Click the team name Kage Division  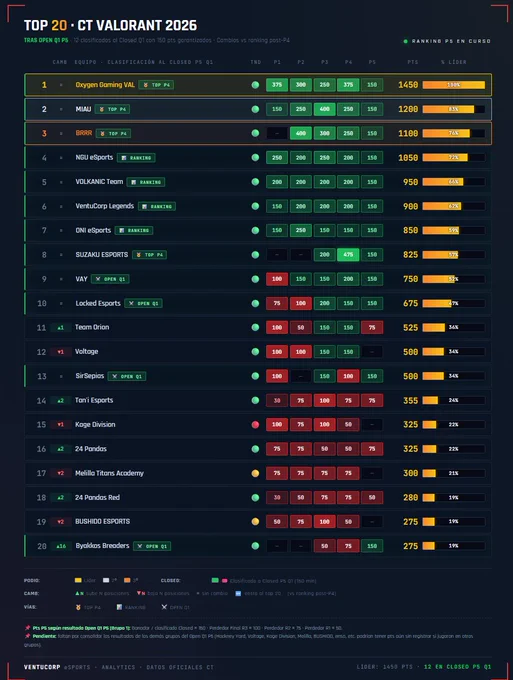95,425
